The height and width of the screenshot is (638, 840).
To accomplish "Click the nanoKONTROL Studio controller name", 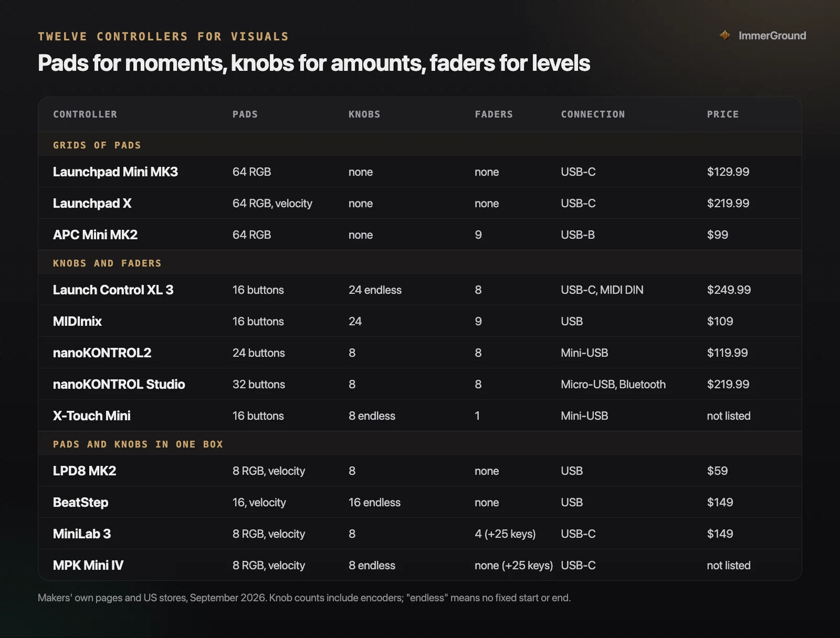I will [119, 384].
